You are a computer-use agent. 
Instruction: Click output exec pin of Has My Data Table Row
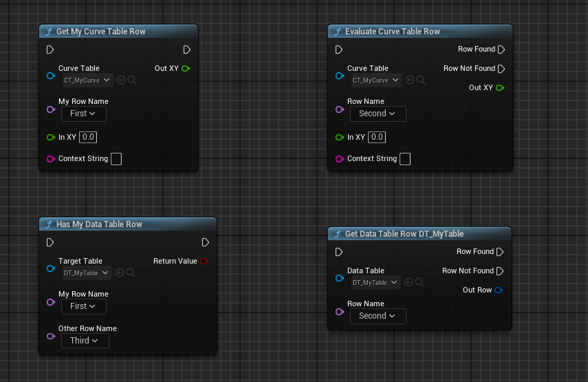(206, 242)
